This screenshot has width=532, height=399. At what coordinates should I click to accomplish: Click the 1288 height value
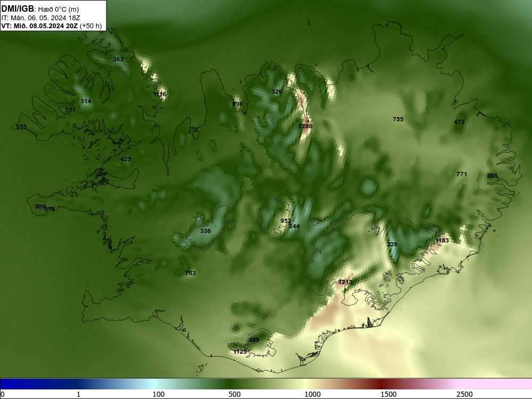click(305, 126)
